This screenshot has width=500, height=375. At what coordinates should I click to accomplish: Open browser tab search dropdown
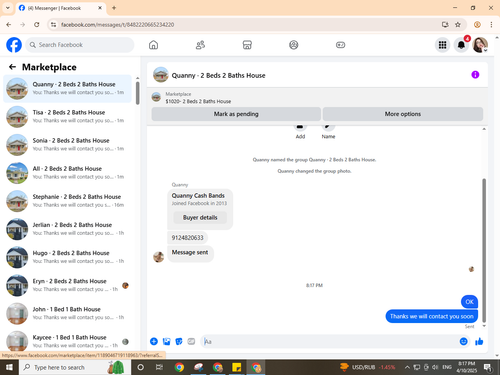8,8
